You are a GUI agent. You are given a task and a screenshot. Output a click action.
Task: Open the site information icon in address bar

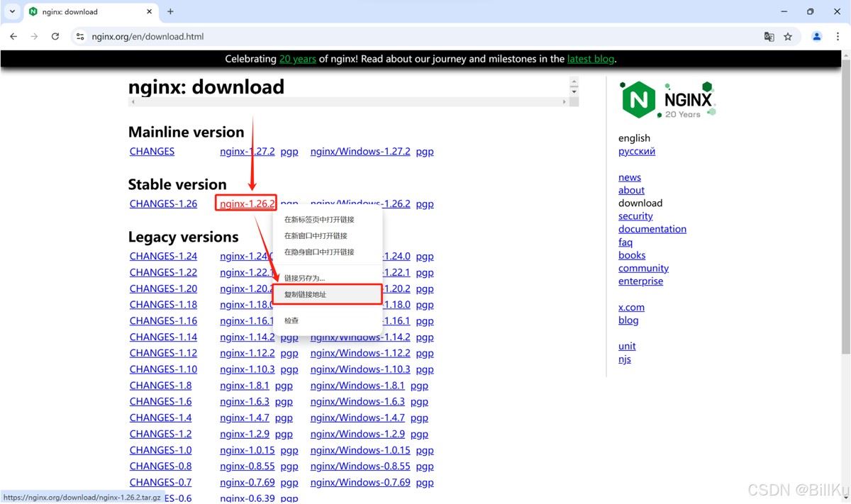(80, 36)
